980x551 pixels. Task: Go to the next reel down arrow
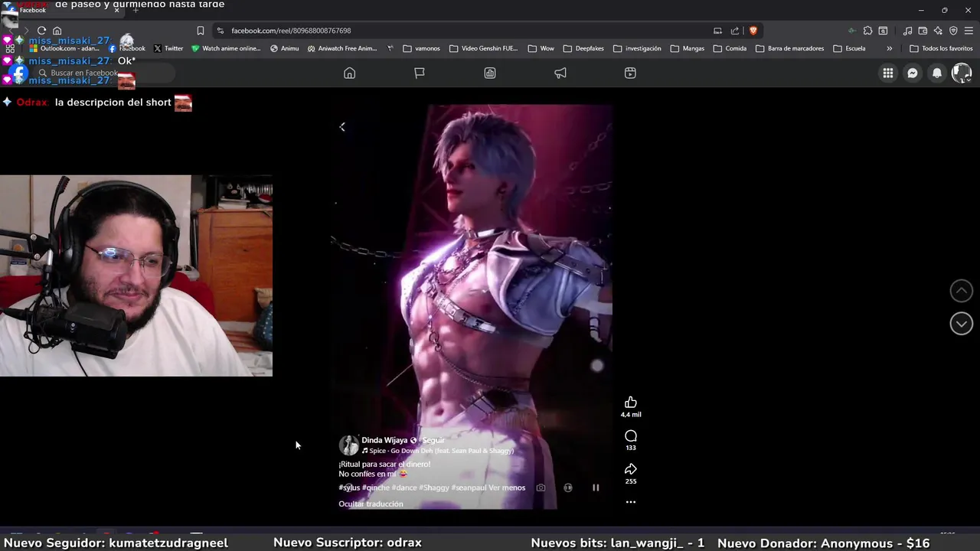click(x=962, y=324)
